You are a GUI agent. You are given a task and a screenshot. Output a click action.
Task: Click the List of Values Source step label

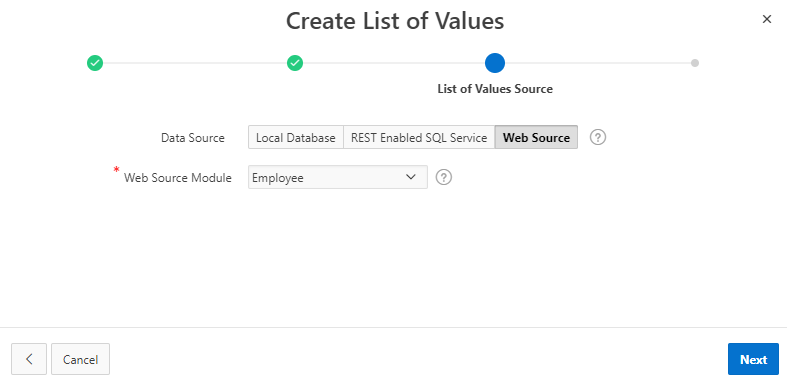point(495,89)
